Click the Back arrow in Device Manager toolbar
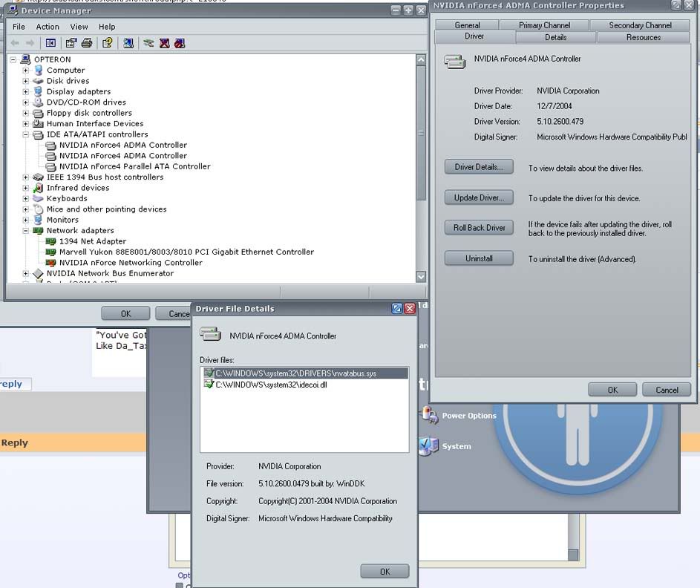The height and width of the screenshot is (588, 700). (x=15, y=43)
